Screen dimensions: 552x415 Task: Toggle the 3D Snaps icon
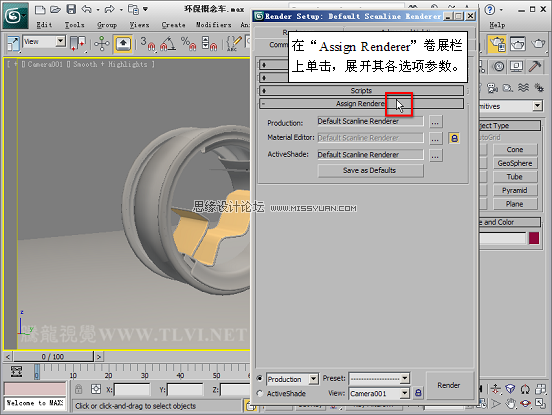(x=148, y=44)
